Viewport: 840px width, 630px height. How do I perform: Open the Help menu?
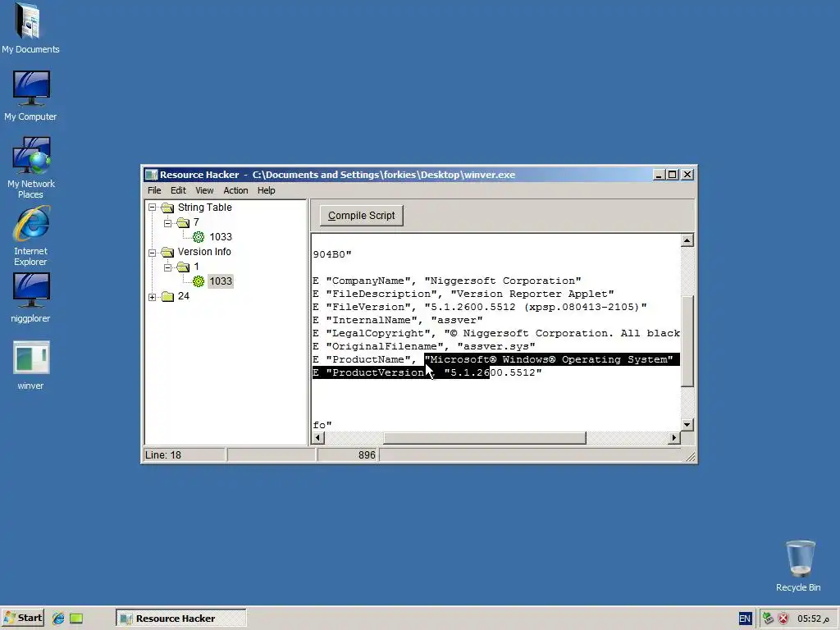pyautogui.click(x=266, y=190)
